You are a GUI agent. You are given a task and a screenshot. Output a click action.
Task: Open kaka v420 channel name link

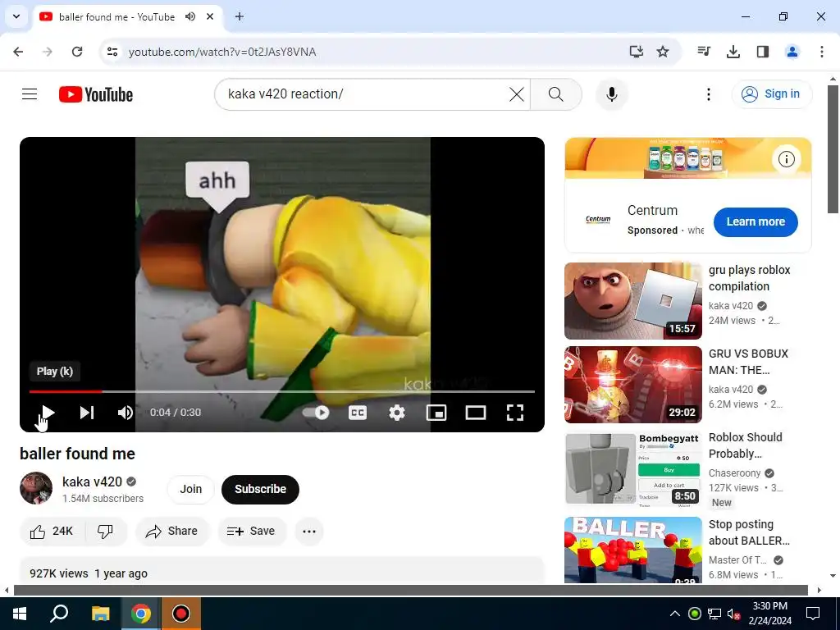(92, 482)
